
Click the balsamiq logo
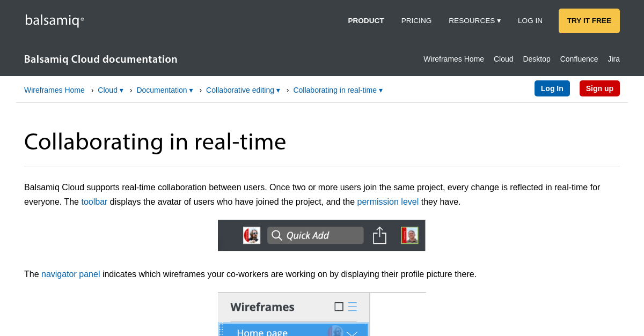(54, 21)
